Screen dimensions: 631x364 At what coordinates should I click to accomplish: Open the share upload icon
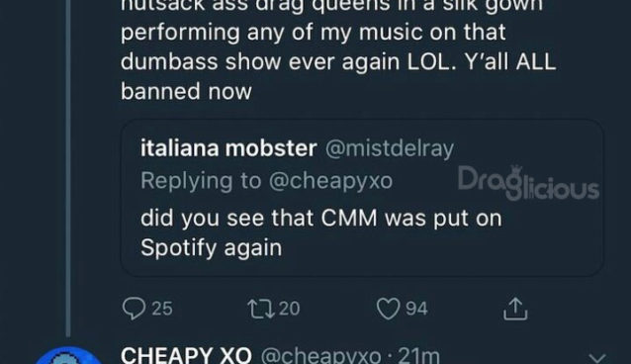[x=515, y=309]
